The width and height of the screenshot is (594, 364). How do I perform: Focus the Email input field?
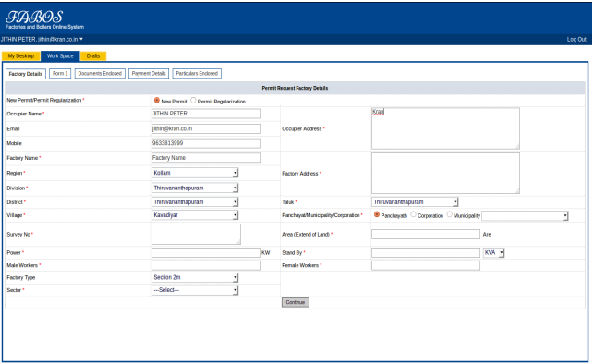(x=206, y=128)
